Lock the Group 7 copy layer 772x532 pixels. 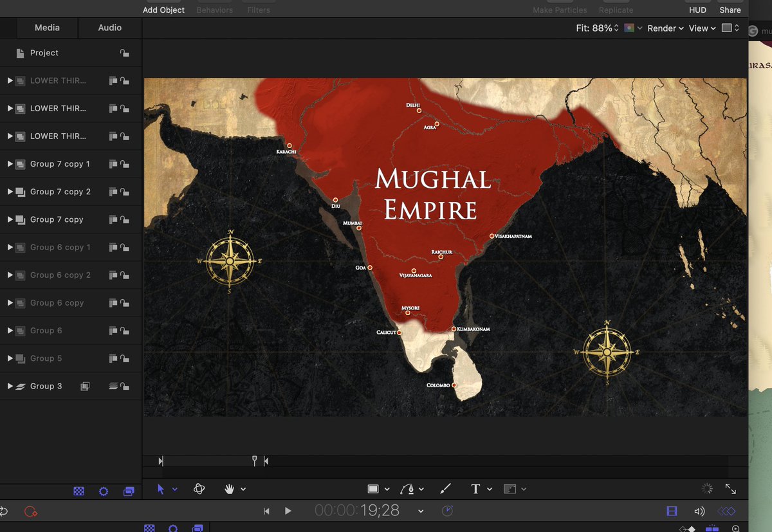(125, 219)
